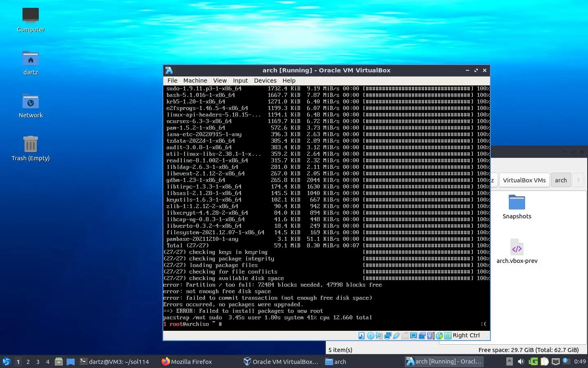Select the Snapshots folder in file manager
Screen dimensions: 588x368
pyautogui.click(x=517, y=207)
